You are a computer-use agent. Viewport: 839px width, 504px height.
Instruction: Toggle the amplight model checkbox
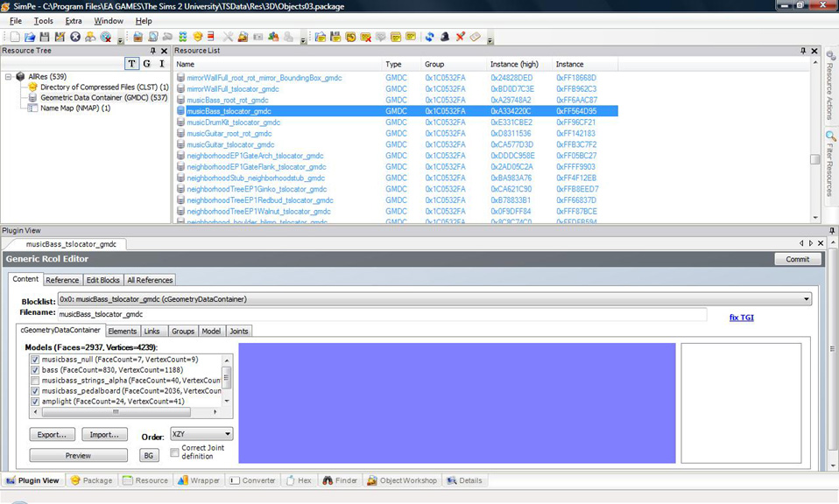pyautogui.click(x=33, y=401)
